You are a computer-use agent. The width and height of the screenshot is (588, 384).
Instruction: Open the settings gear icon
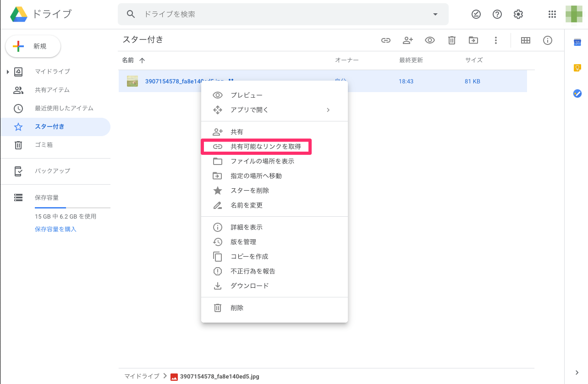(518, 14)
